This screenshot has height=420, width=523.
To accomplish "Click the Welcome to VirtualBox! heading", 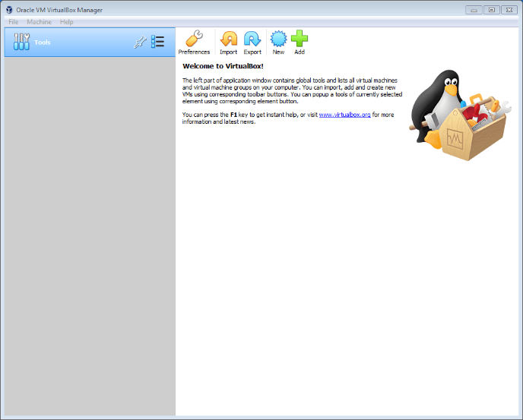I will (x=223, y=66).
